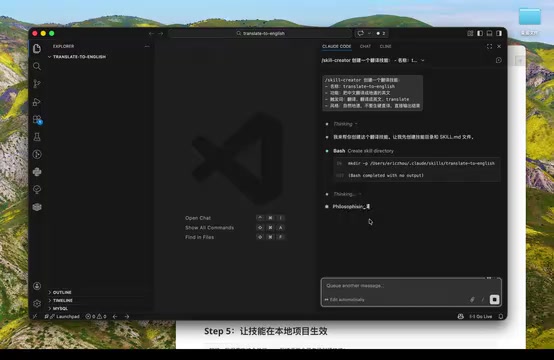Open the /skill-creator session title dropdown

click(373, 60)
